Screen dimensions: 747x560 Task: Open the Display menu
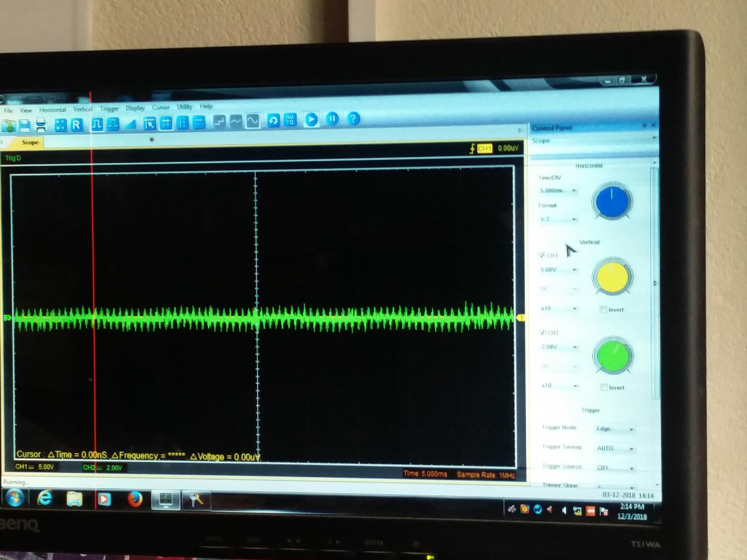click(135, 108)
